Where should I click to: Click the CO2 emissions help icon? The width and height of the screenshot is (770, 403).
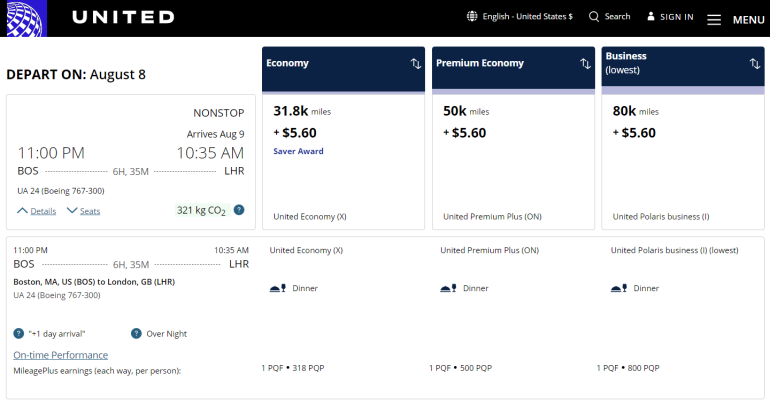tap(239, 210)
